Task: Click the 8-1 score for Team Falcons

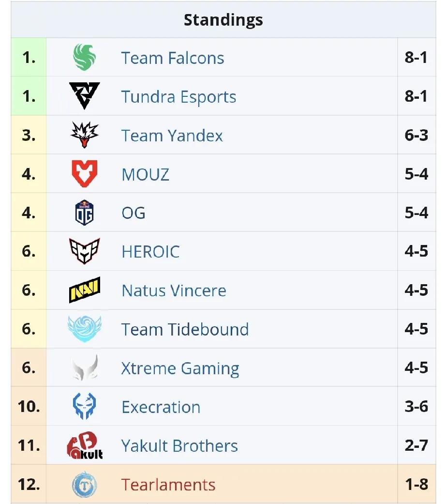Action: pyautogui.click(x=416, y=58)
